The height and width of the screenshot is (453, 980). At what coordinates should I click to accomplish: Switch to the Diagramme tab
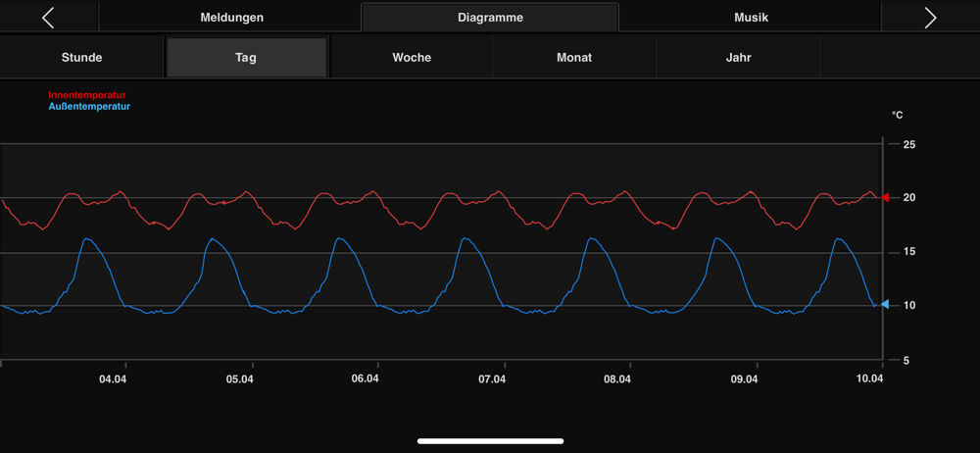490,18
